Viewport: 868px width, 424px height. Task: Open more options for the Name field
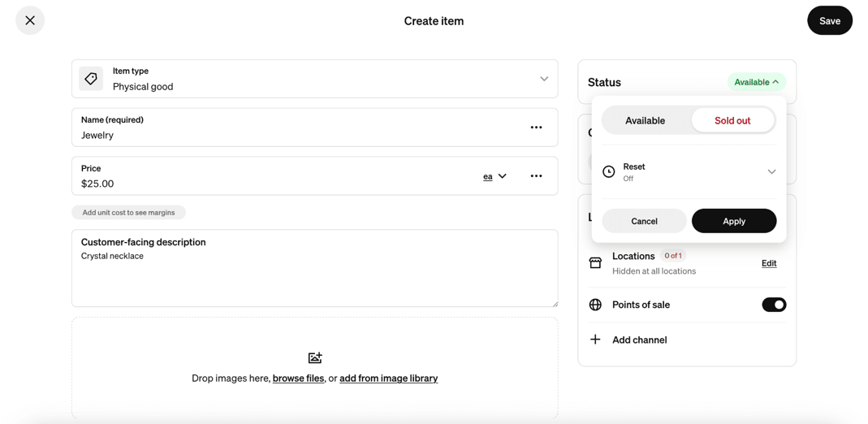coord(536,128)
